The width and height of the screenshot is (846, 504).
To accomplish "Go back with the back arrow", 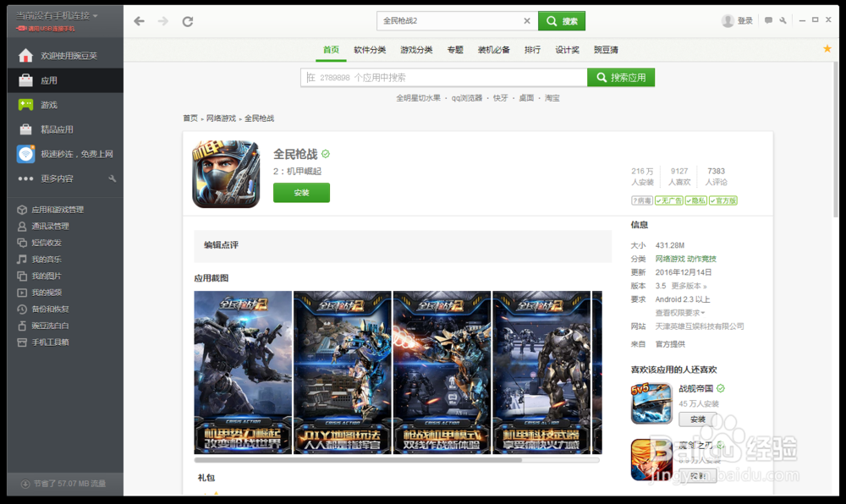I will pos(140,21).
